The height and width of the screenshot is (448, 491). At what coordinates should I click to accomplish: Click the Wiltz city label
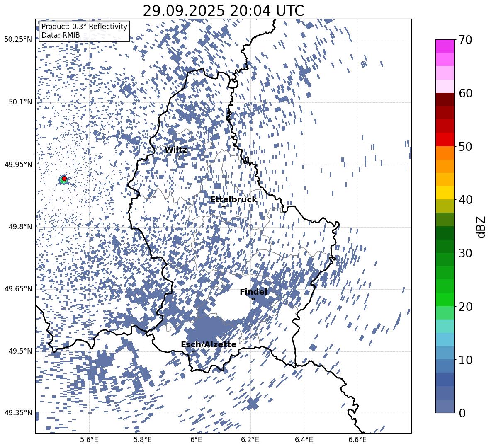176,150
